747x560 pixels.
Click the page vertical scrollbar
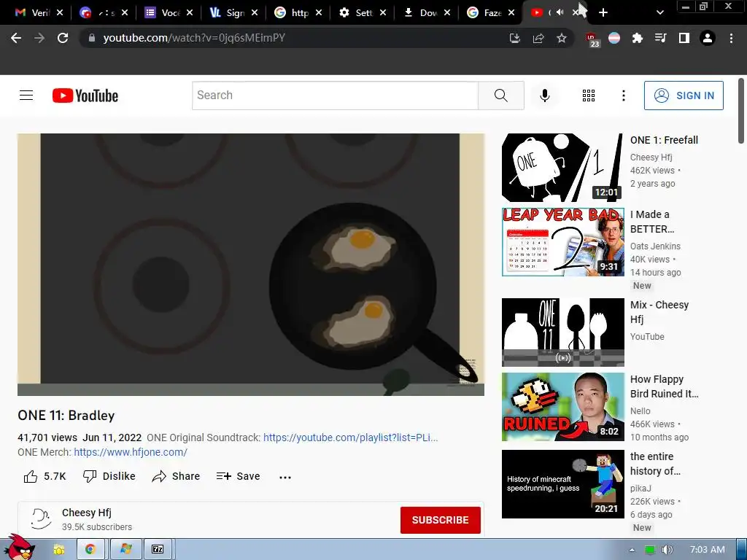[741, 111]
